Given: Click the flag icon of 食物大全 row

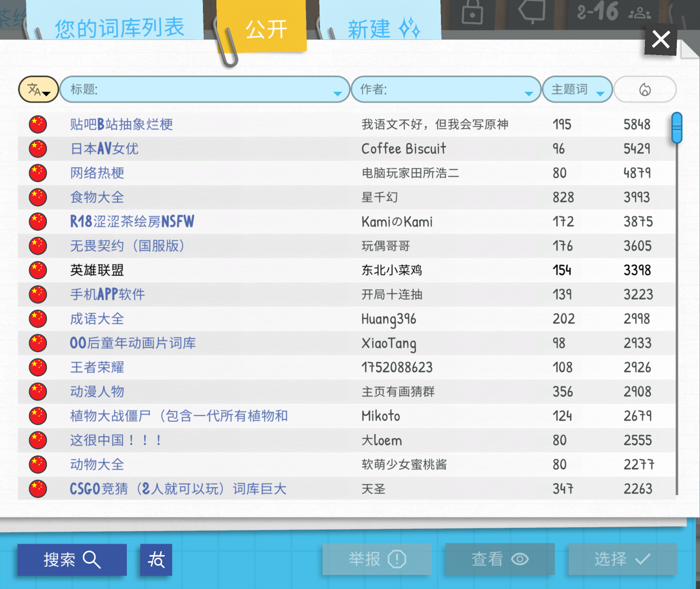Looking at the screenshot, I should pyautogui.click(x=38, y=197).
